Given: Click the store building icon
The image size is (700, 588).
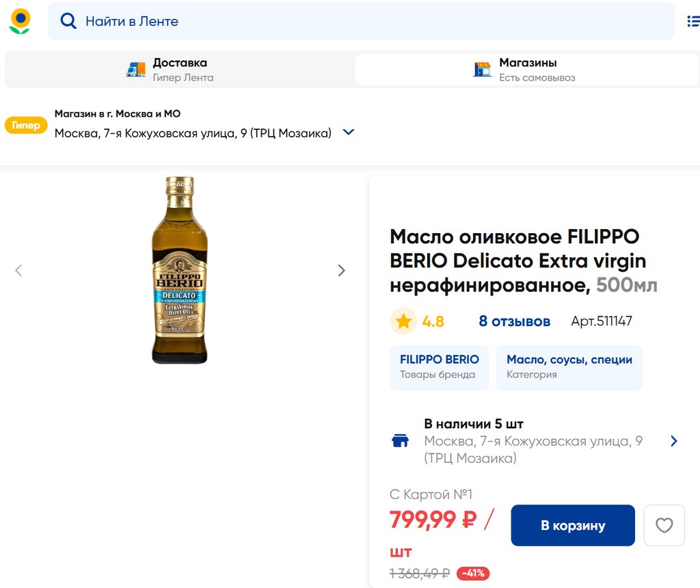Looking at the screenshot, I should [483, 69].
